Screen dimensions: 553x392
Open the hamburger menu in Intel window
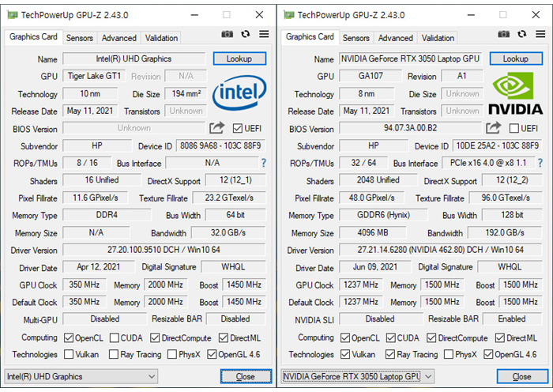(264, 34)
